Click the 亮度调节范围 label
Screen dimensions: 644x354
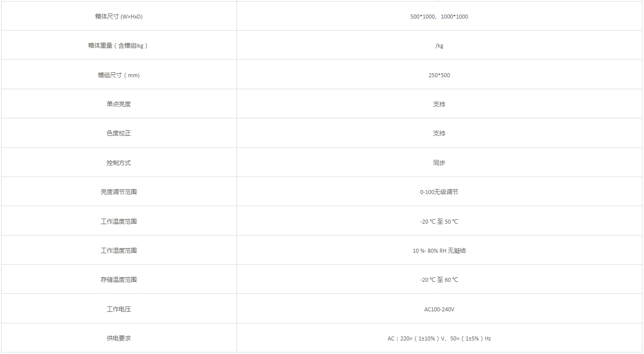pyautogui.click(x=119, y=192)
